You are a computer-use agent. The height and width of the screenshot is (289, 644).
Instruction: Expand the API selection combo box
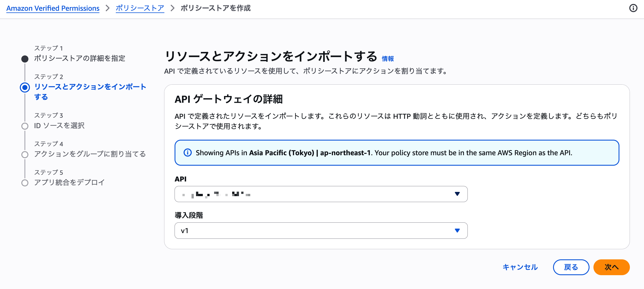(321, 194)
